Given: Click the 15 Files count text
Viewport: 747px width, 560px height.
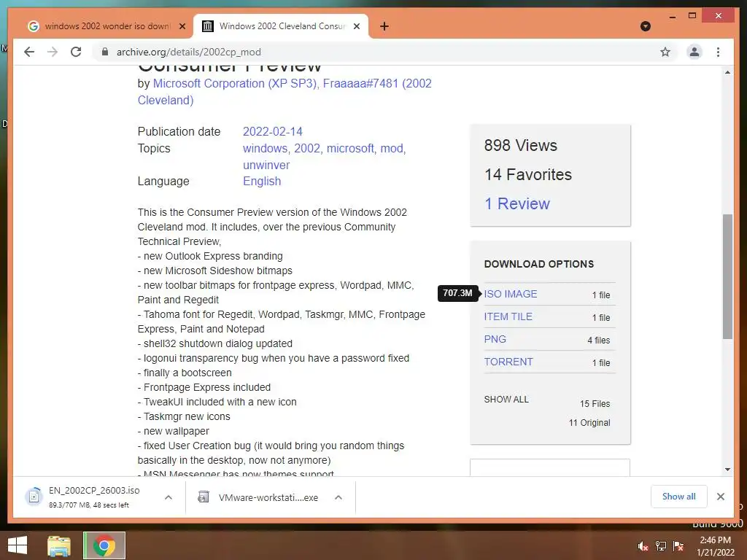Looking at the screenshot, I should [595, 404].
